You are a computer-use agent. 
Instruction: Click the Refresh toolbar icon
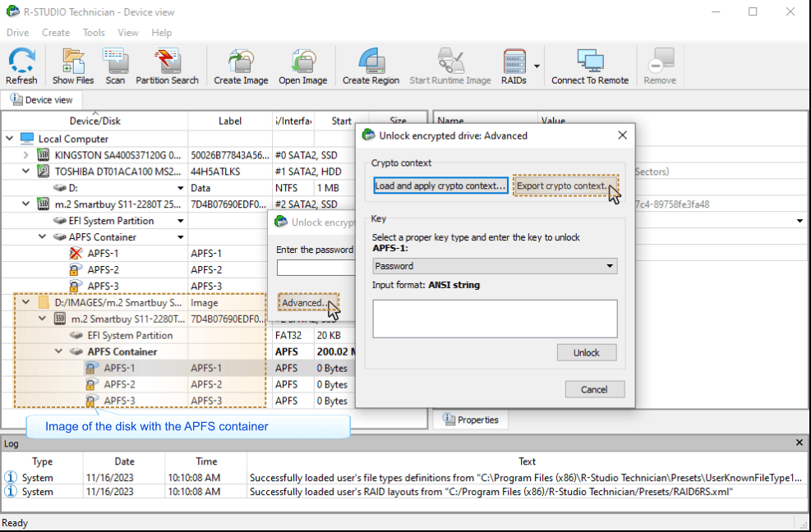pos(21,66)
